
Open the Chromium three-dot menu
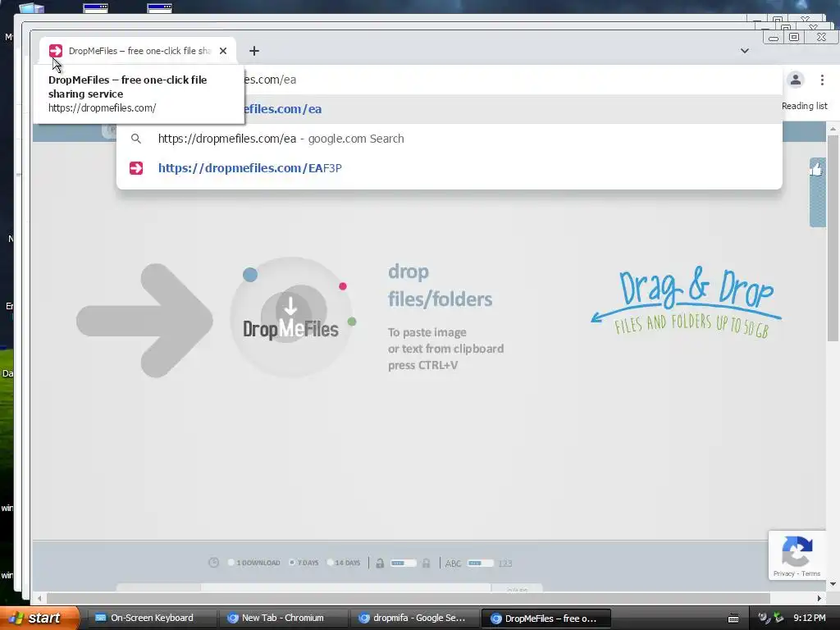coord(822,80)
